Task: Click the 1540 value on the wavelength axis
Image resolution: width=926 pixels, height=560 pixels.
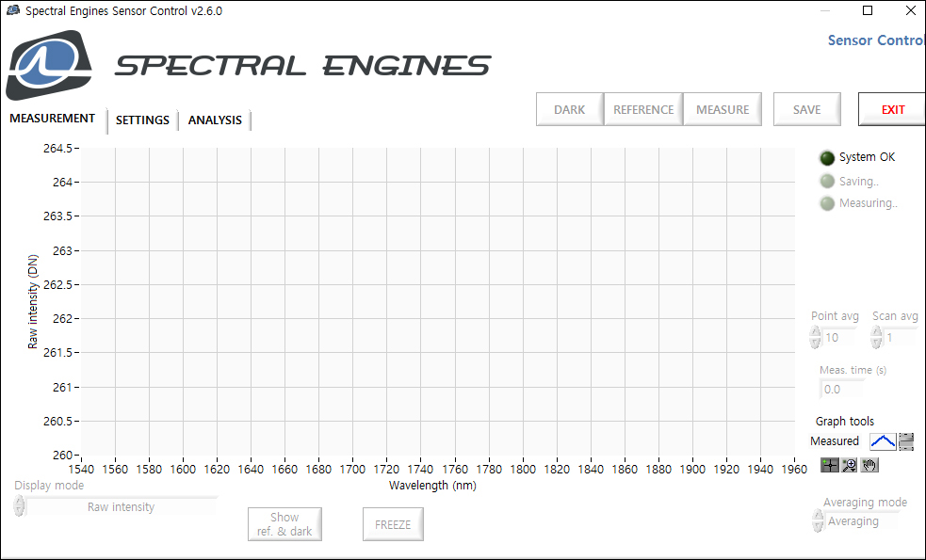Action: click(x=81, y=469)
